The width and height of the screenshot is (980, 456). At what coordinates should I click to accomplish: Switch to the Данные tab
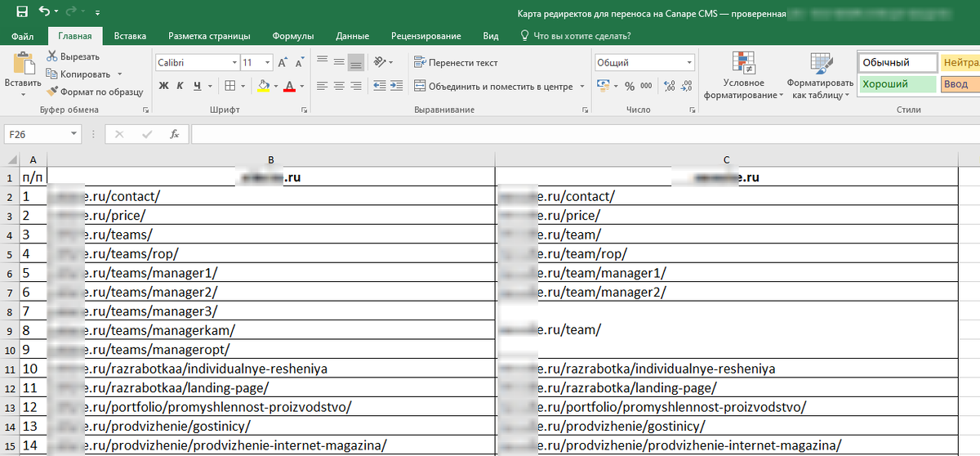coord(352,36)
